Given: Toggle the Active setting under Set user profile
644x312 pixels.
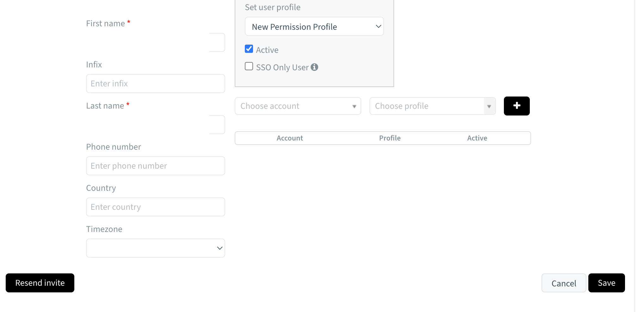Looking at the screenshot, I should tap(249, 48).
